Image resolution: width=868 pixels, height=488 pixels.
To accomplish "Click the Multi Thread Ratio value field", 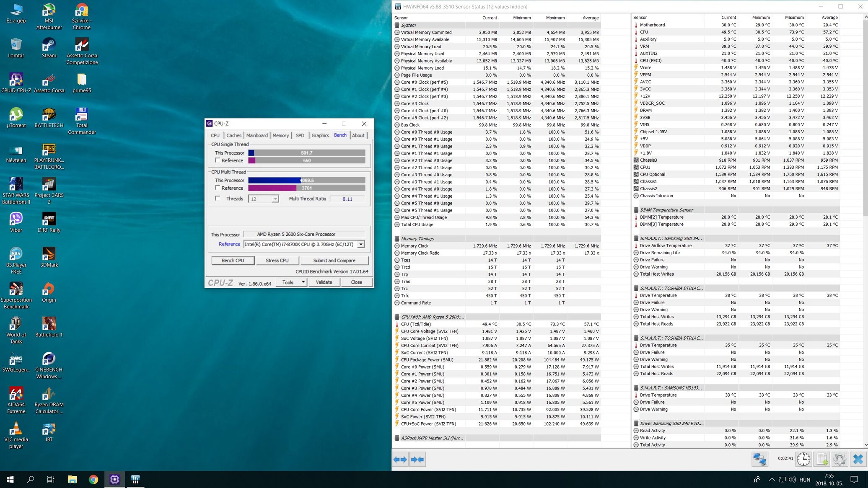I will [347, 199].
